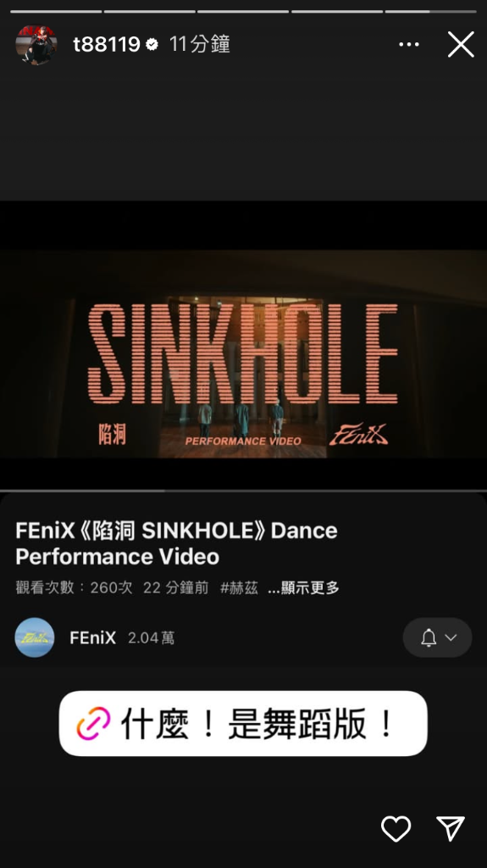Open the #赫茲 hashtag
Image resolution: width=487 pixels, height=868 pixels.
click(x=239, y=588)
